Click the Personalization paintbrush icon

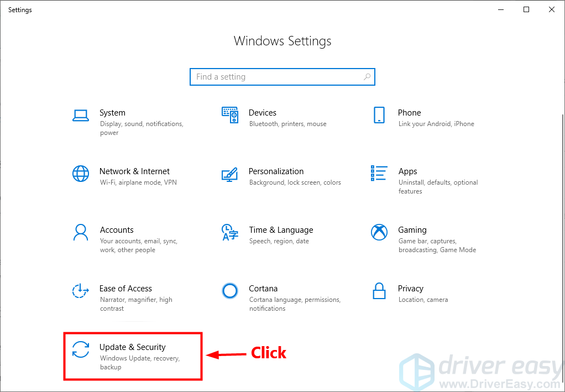tap(229, 174)
